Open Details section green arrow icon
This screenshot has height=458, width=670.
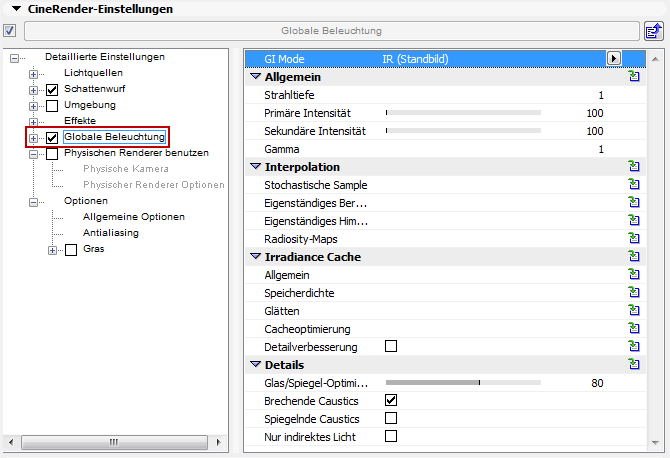click(x=634, y=364)
